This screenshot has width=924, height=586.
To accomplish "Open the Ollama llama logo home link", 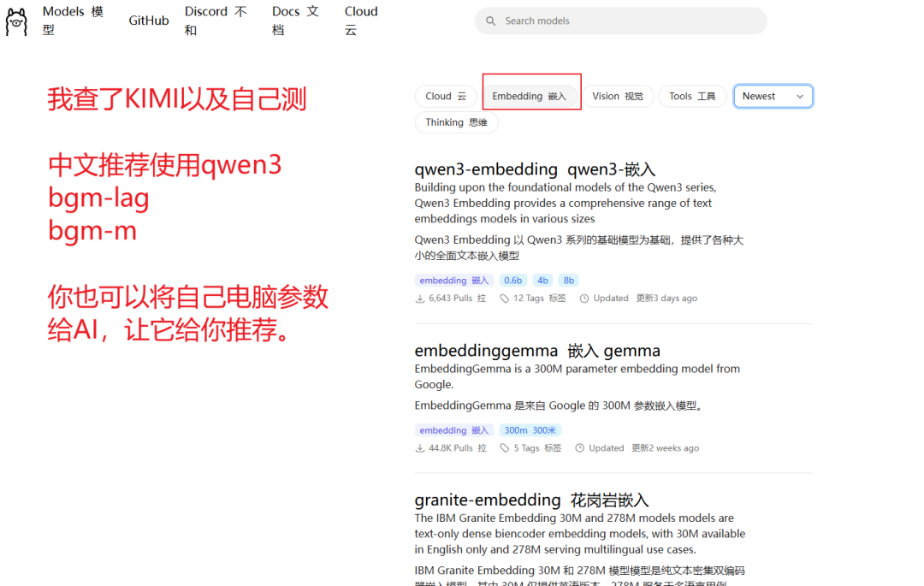I will [16, 21].
